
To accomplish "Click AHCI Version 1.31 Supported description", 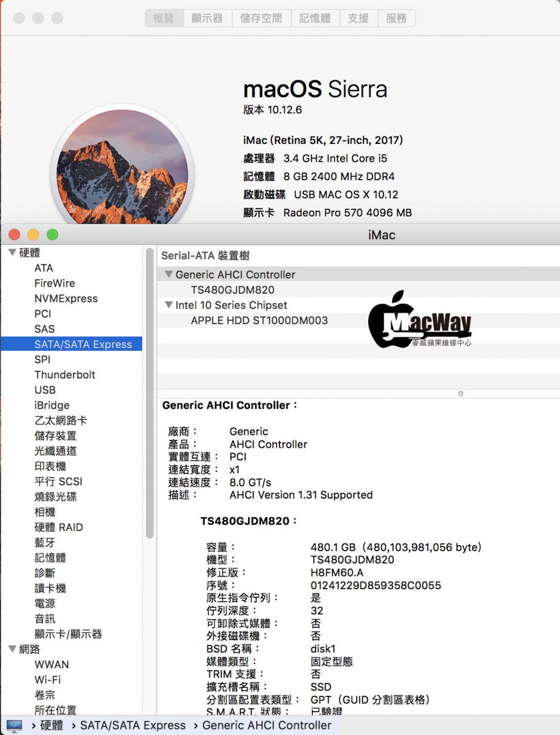I will point(301,495).
